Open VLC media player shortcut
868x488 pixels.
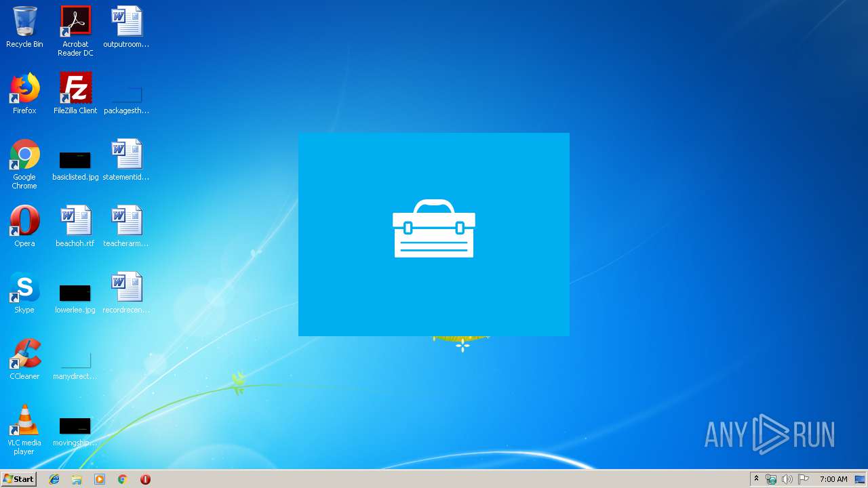tap(24, 430)
